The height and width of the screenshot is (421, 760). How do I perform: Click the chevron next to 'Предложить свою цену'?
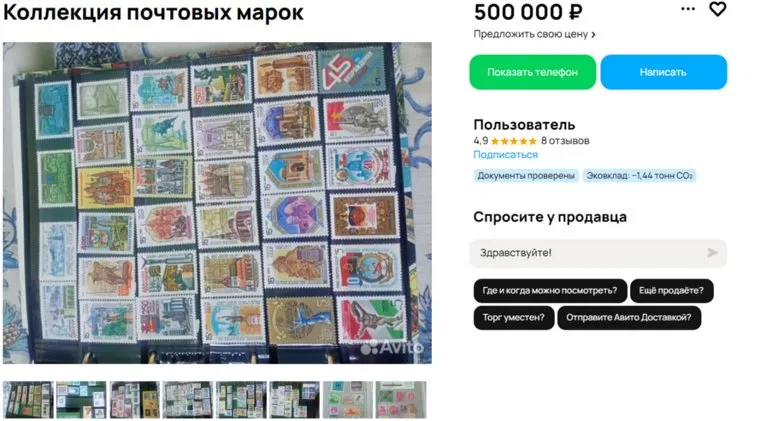coord(593,34)
